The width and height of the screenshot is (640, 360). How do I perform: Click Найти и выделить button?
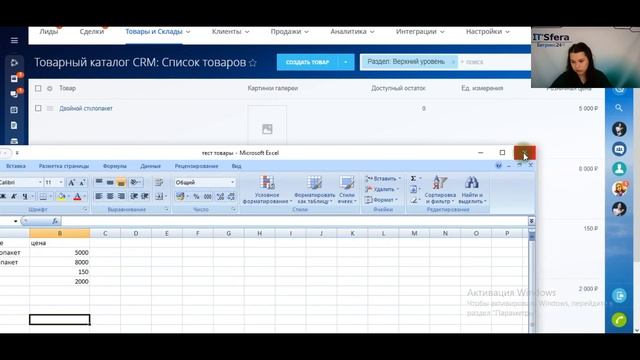pyautogui.click(x=472, y=190)
